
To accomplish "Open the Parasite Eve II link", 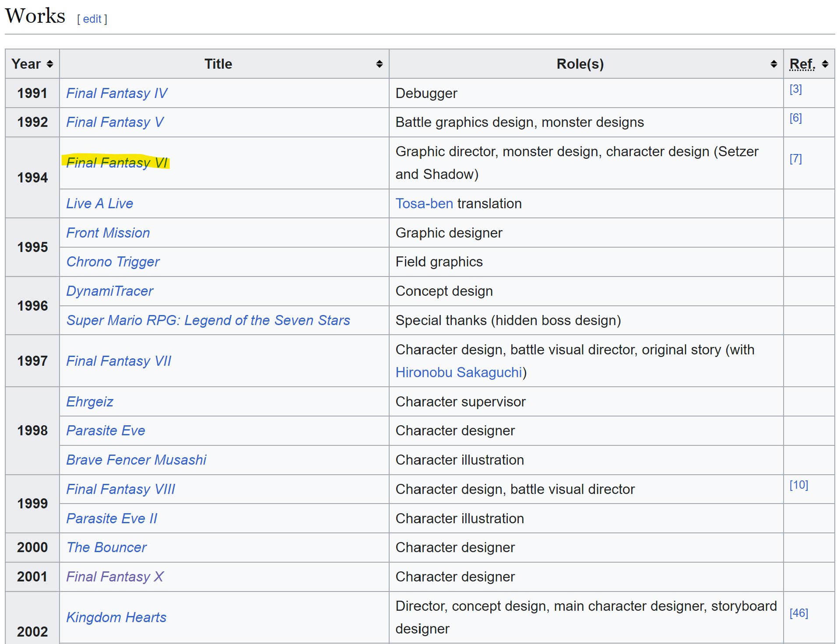I will tap(112, 518).
